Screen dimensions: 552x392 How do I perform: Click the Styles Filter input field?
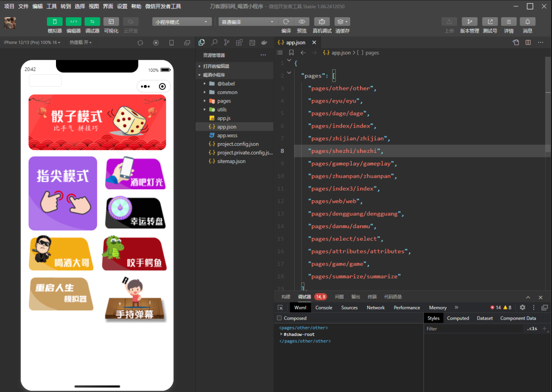coord(474,329)
